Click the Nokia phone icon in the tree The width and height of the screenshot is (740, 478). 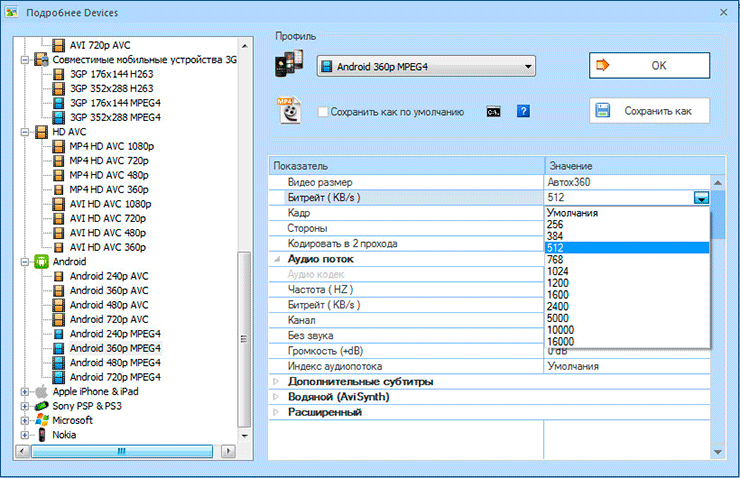(42, 435)
